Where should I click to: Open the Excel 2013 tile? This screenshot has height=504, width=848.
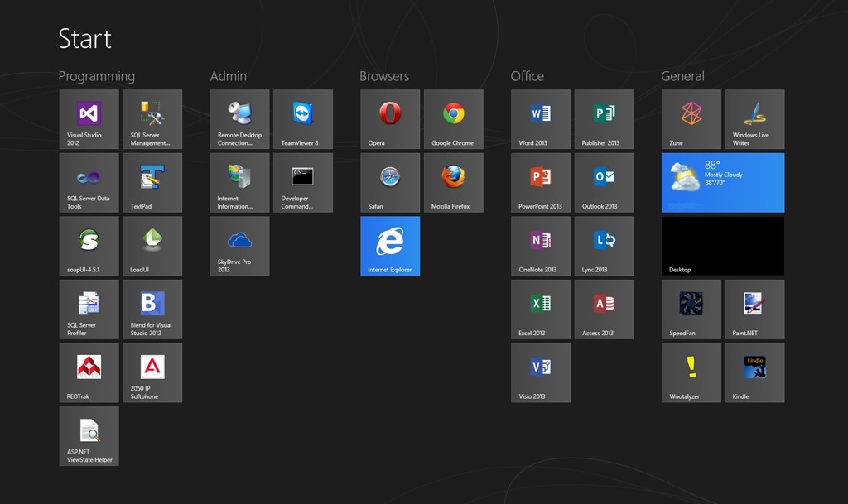click(x=541, y=309)
